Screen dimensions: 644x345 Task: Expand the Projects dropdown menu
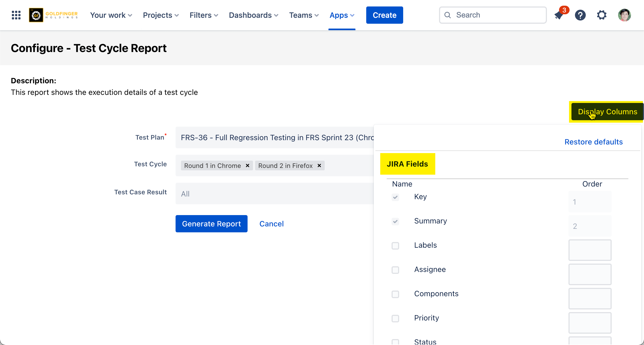point(161,15)
